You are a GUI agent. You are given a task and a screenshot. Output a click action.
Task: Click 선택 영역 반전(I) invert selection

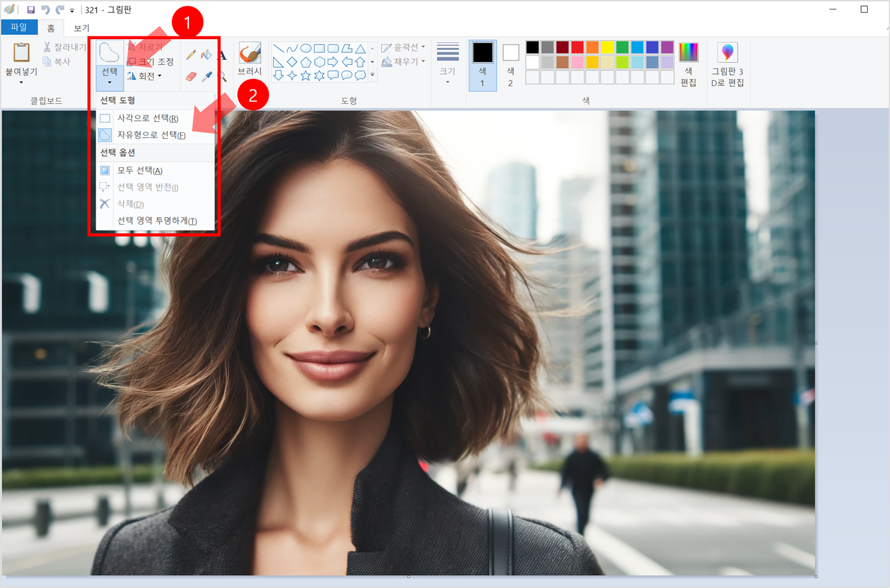pyautogui.click(x=148, y=187)
